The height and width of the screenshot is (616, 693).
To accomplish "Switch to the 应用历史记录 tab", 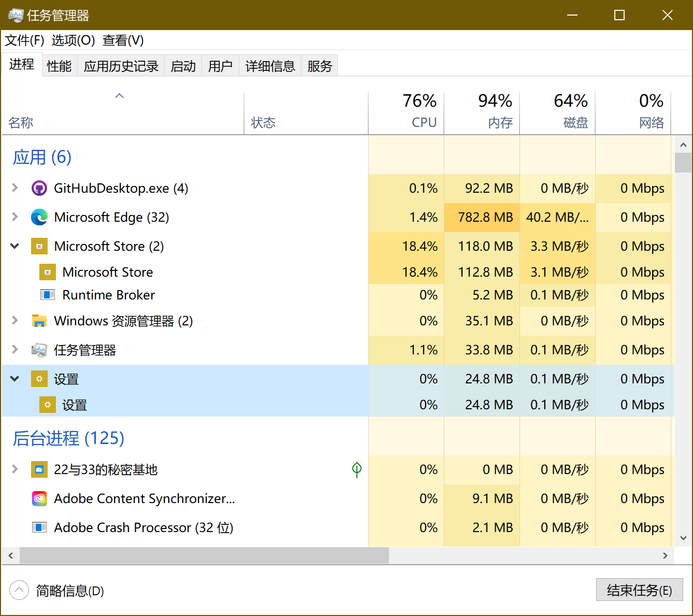I will click(x=121, y=66).
